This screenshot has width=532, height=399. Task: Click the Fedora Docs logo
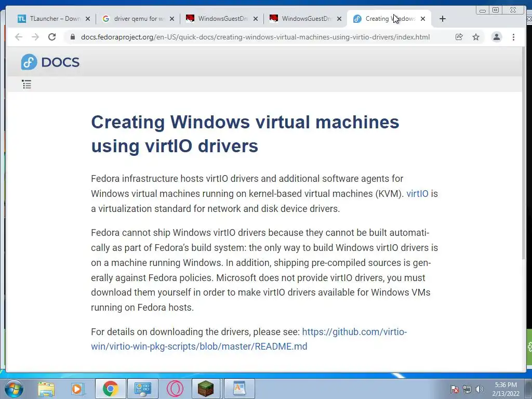pos(50,62)
